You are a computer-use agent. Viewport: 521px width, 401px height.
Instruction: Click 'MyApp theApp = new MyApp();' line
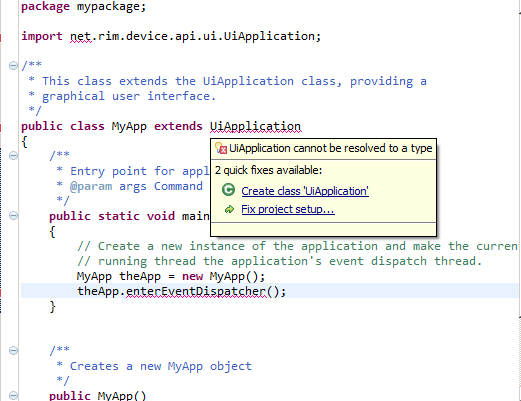[x=171, y=276]
